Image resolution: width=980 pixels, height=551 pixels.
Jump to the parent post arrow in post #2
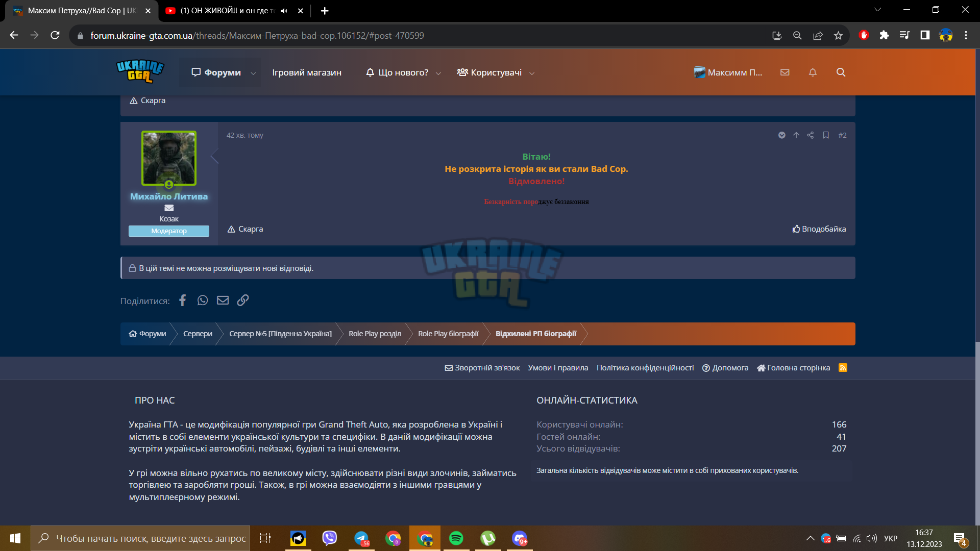click(x=796, y=135)
